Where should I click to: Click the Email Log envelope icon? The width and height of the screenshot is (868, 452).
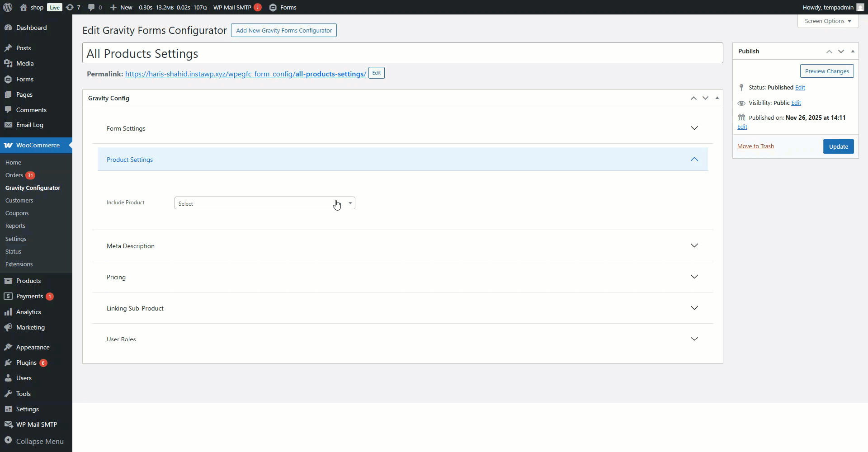[8, 125]
